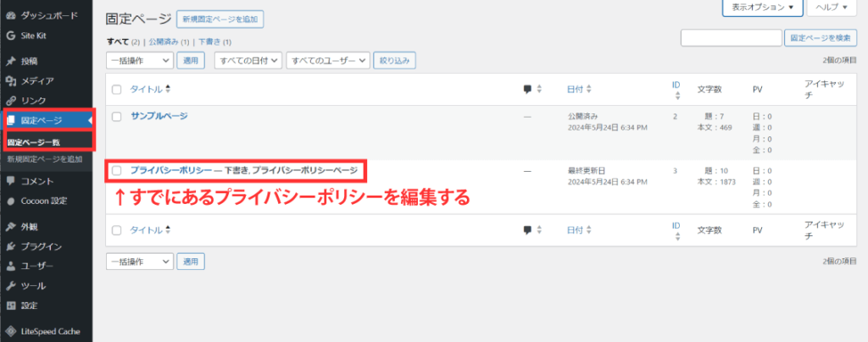Click the Posts pushpin icon

(x=10, y=61)
